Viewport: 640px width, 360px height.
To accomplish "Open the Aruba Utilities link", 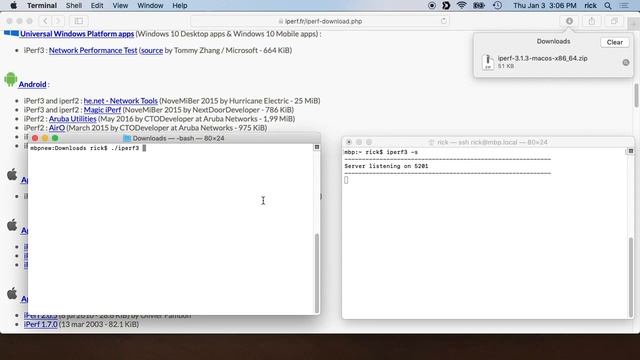I will (73, 118).
